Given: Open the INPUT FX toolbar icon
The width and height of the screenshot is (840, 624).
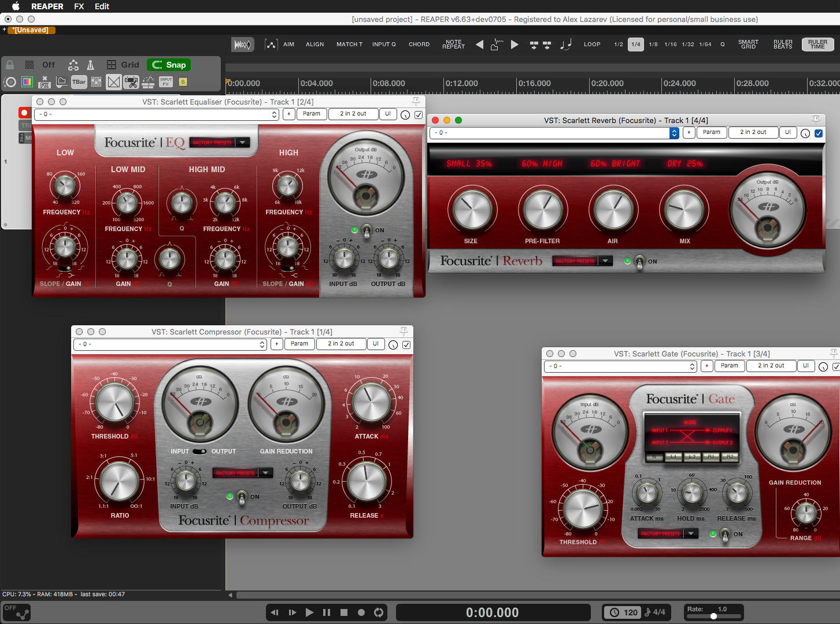Looking at the screenshot, I should coord(166,82).
